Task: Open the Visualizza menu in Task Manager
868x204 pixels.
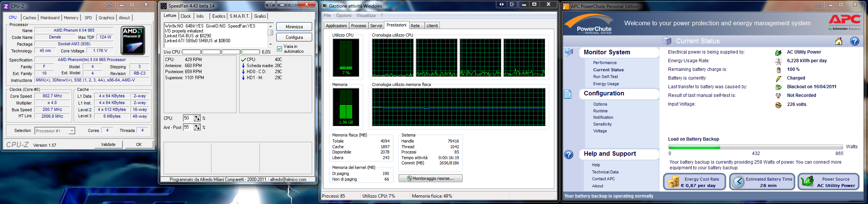Action: click(x=366, y=15)
